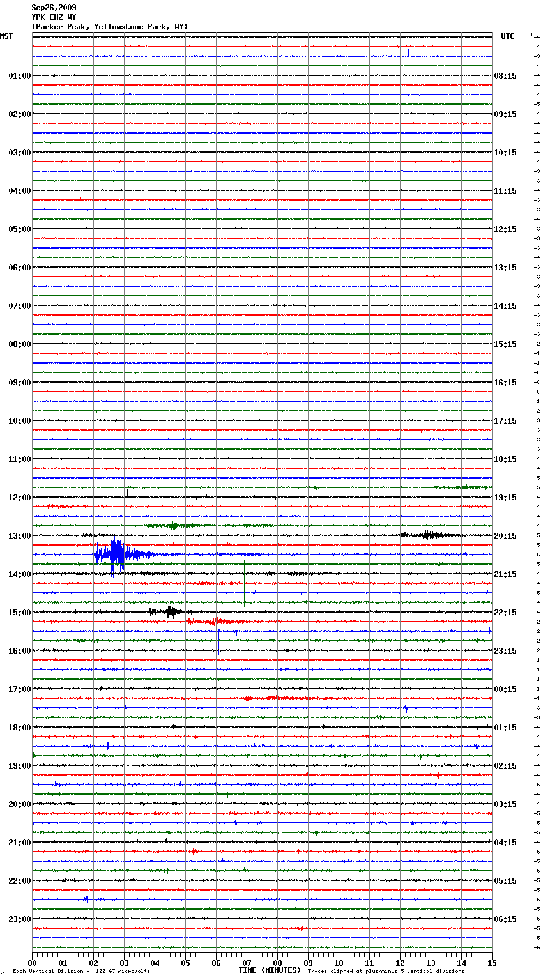Select the 13:00 MST time label

click(x=20, y=536)
